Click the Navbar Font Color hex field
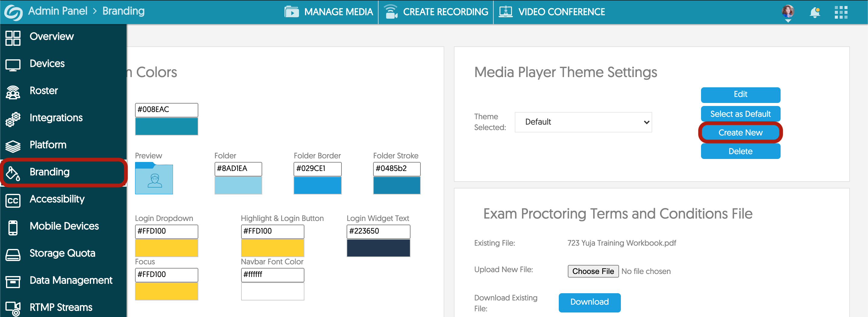This screenshot has height=317, width=868. click(x=272, y=275)
